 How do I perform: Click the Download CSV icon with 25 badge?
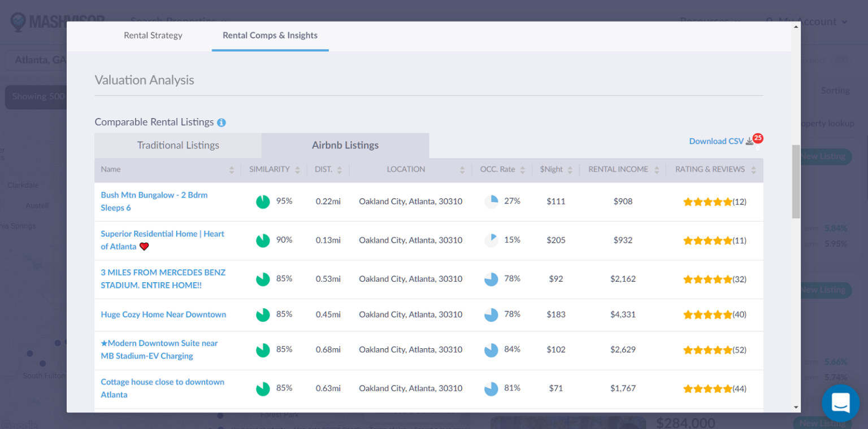(752, 139)
